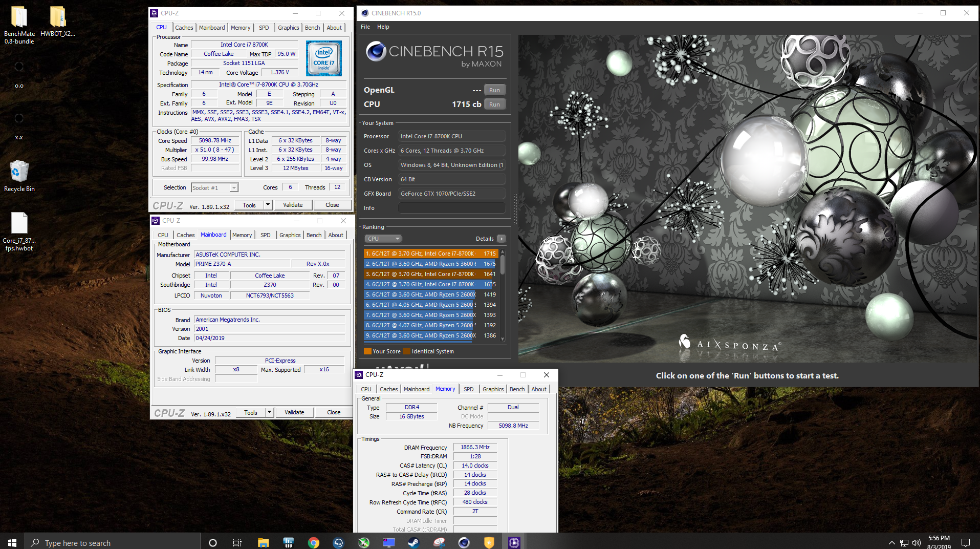This screenshot has width=980, height=549.
Task: Open the CPU ranking dropdown in Cinebench
Action: tap(383, 239)
